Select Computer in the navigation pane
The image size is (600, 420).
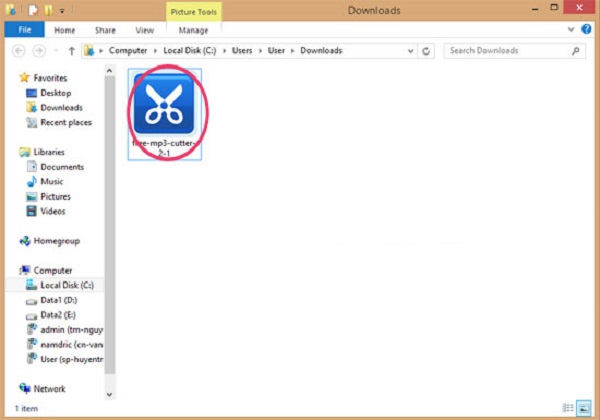[x=52, y=270]
